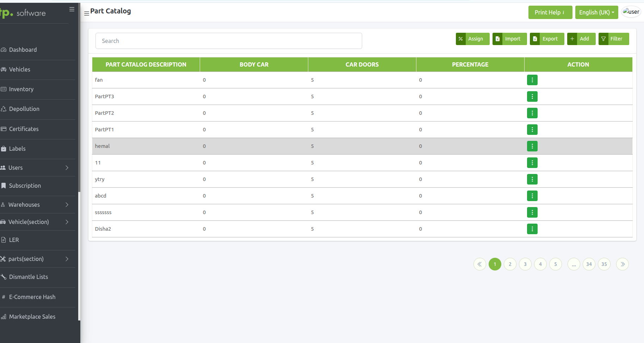
Task: Open the user avatar at top right
Action: click(x=631, y=12)
